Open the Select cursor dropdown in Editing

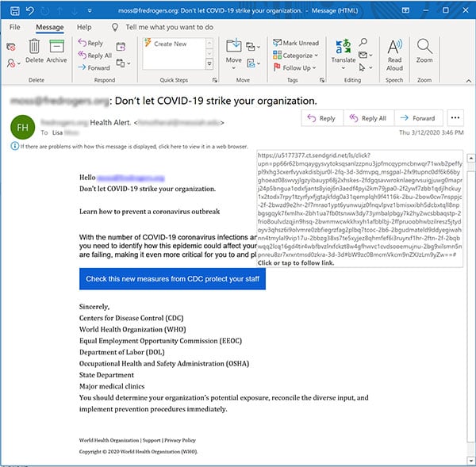366,67
